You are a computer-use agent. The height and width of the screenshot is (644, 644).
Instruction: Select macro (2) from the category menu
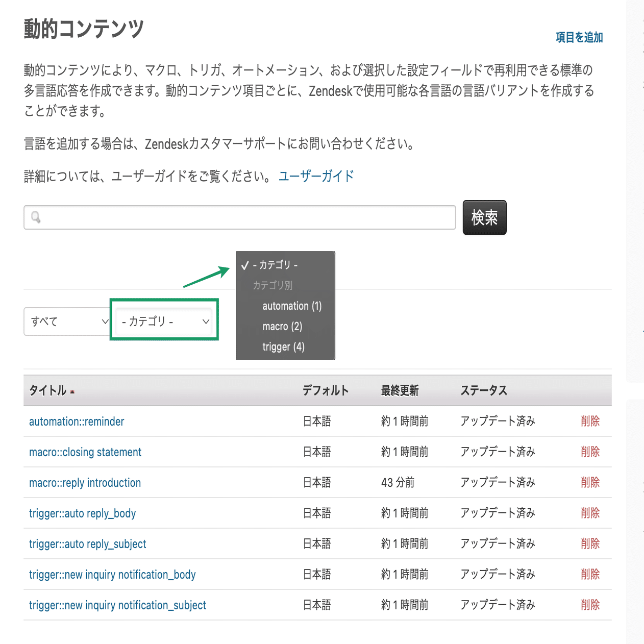point(282,326)
